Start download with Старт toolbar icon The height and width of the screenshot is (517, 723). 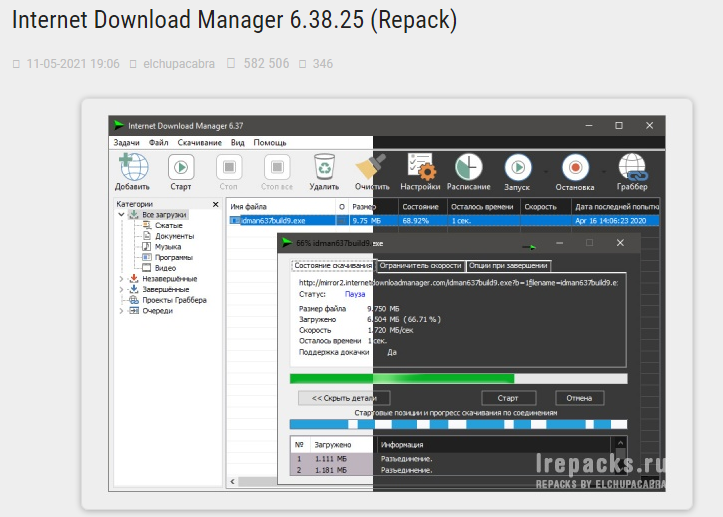(181, 167)
